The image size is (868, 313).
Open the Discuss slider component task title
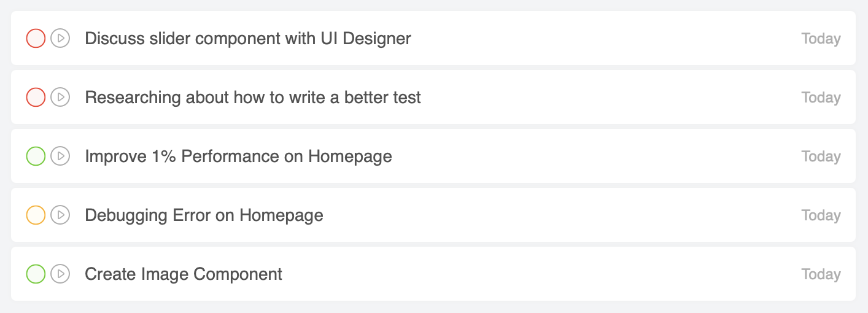tap(247, 38)
